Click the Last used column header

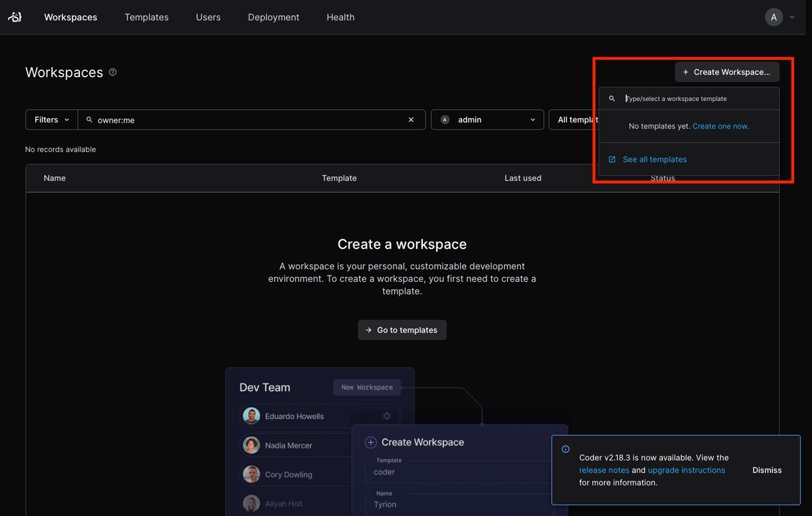pos(522,178)
